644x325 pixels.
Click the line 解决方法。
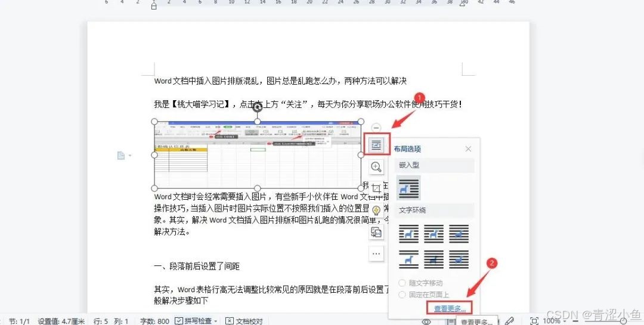pyautogui.click(x=172, y=232)
